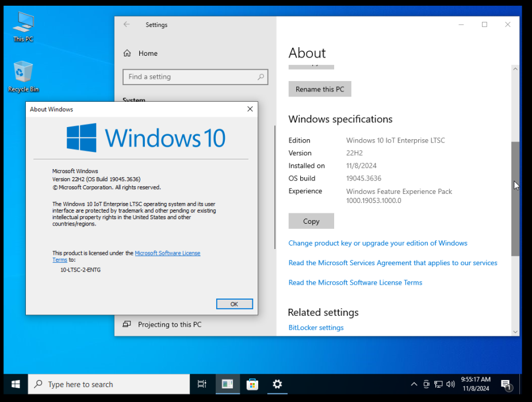Open Microsoft Software License Terms link in dialog
The width and height of the screenshot is (532, 402).
tap(167, 253)
